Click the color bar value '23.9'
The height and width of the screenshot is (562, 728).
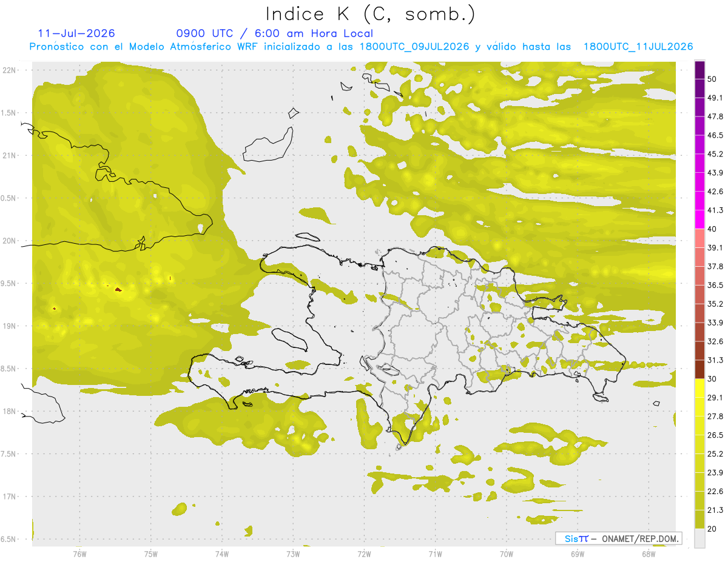pyautogui.click(x=715, y=473)
